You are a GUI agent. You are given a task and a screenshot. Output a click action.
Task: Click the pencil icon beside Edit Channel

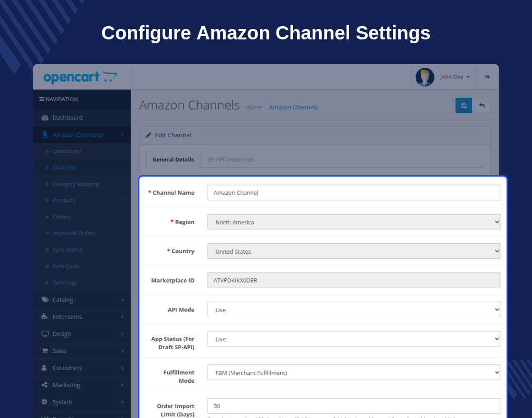click(x=148, y=135)
